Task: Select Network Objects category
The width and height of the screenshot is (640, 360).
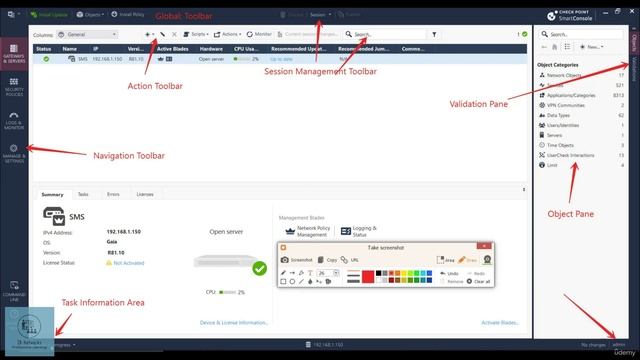Action: (x=581, y=75)
